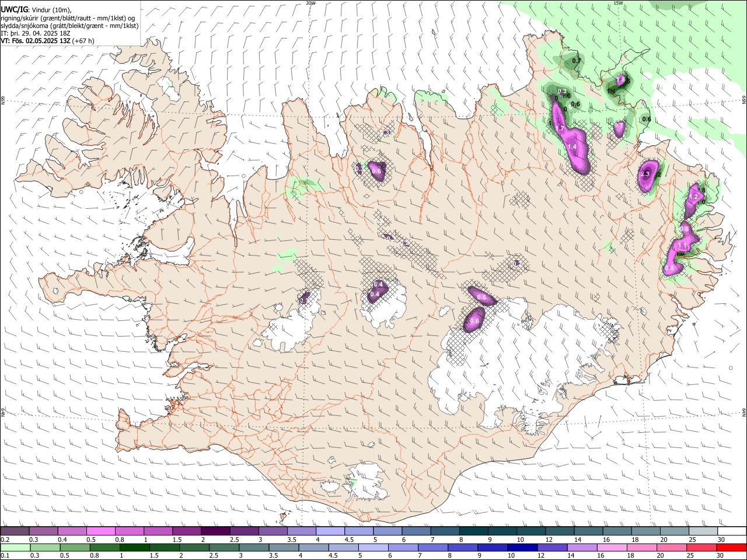Select the 'rigning/skúrir' description line
747x560 pixels.
[68, 18]
